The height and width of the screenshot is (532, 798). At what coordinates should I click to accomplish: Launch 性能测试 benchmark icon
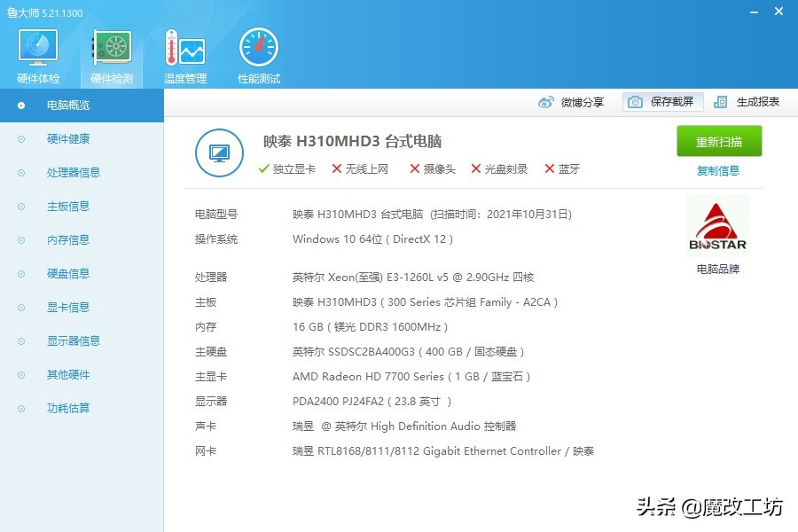257,49
